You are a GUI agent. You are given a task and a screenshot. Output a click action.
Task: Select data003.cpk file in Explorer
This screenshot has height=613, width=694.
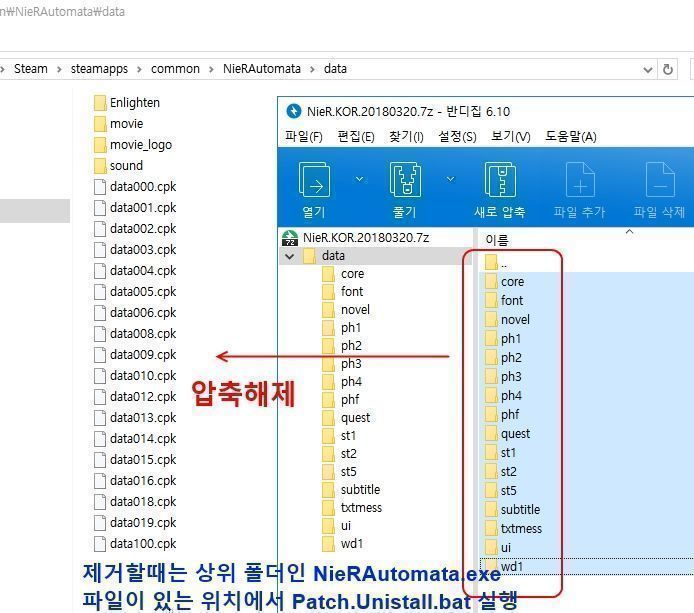coord(135,250)
